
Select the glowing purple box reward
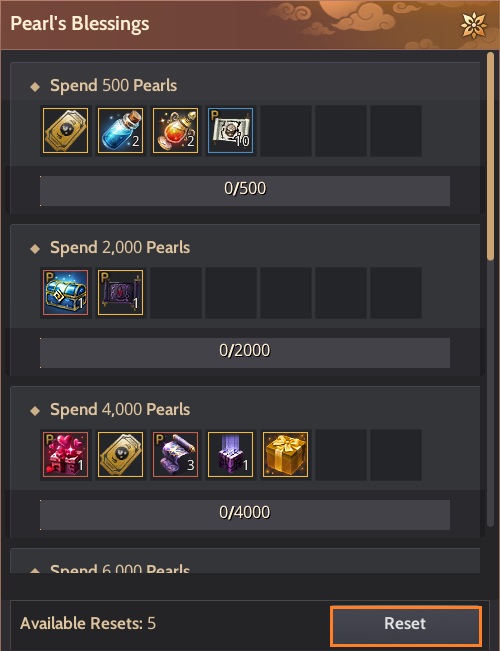tap(230, 455)
